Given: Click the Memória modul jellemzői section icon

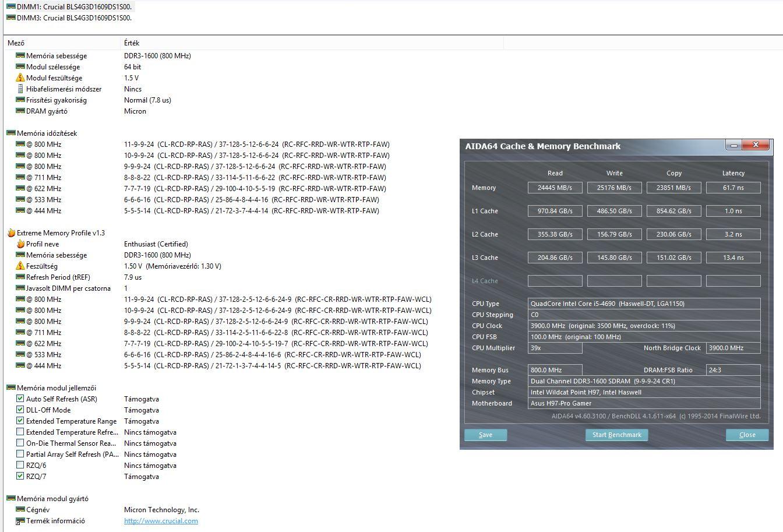Looking at the screenshot, I should (x=11, y=387).
